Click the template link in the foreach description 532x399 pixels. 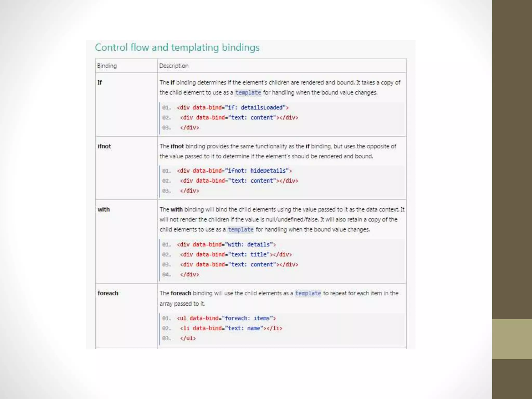[x=308, y=293]
